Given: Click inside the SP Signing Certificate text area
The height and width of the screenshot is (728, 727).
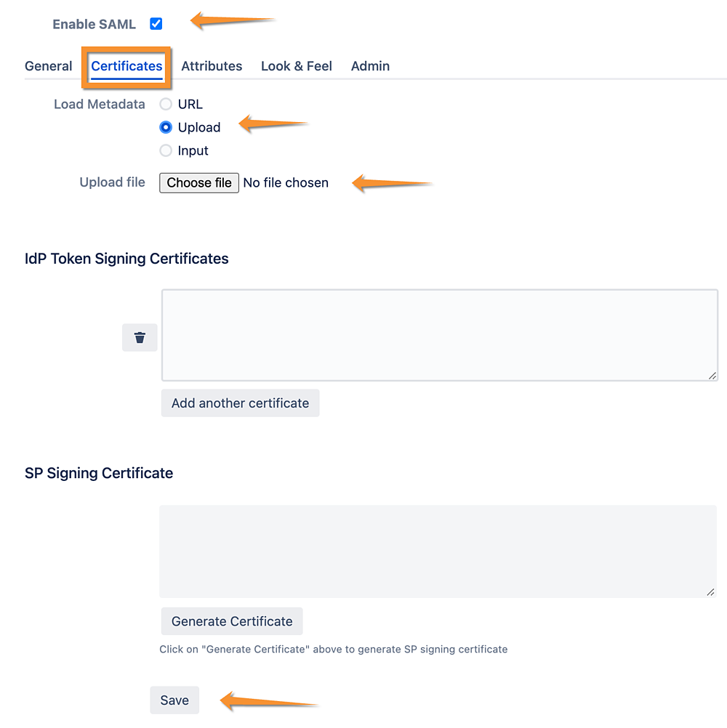Looking at the screenshot, I should point(438,551).
